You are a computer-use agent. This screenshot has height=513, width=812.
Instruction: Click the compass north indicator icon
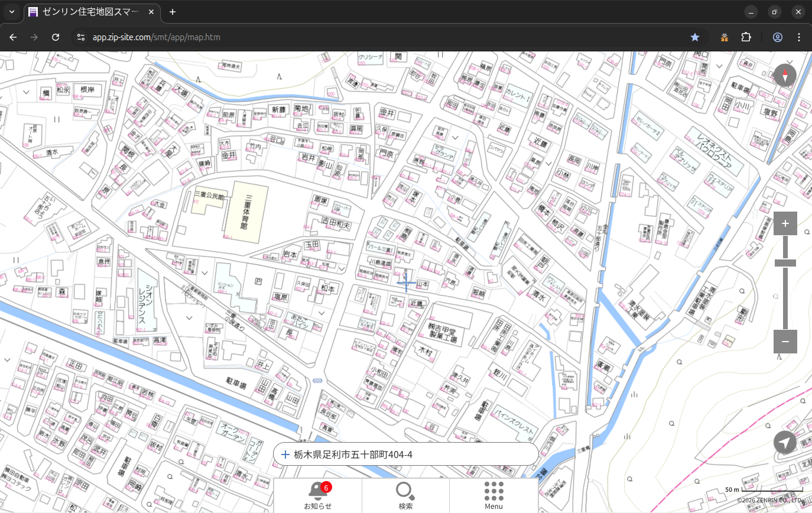(785, 76)
